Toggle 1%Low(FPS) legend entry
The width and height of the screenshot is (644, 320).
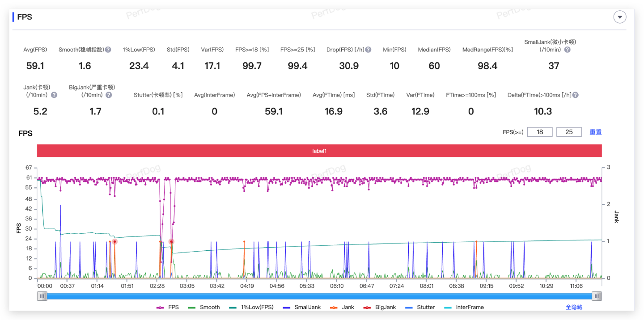pyautogui.click(x=251, y=307)
